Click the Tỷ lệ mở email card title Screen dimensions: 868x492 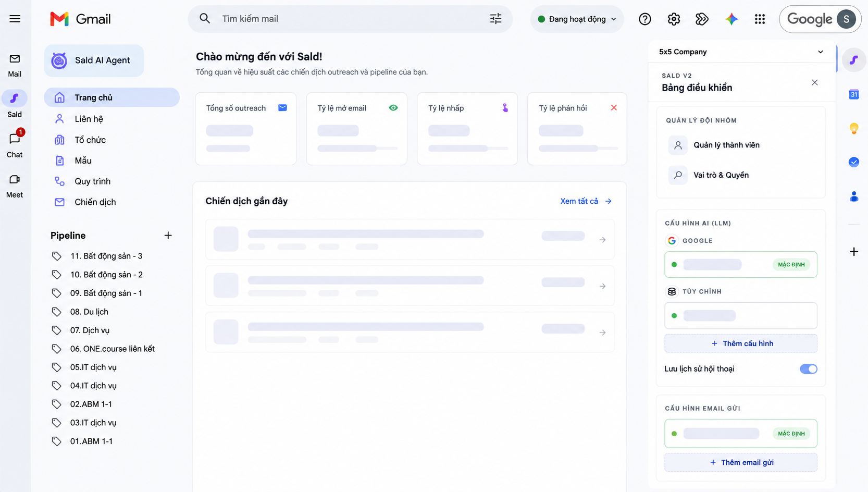point(342,108)
